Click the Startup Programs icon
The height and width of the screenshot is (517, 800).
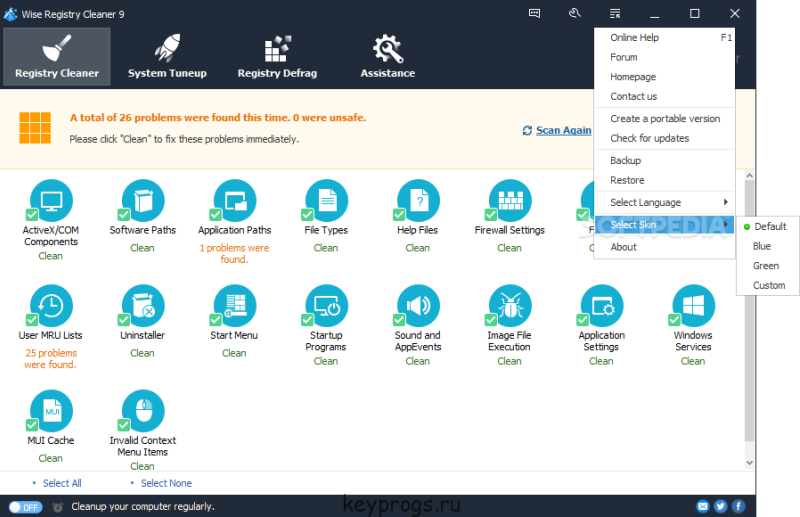(327, 305)
